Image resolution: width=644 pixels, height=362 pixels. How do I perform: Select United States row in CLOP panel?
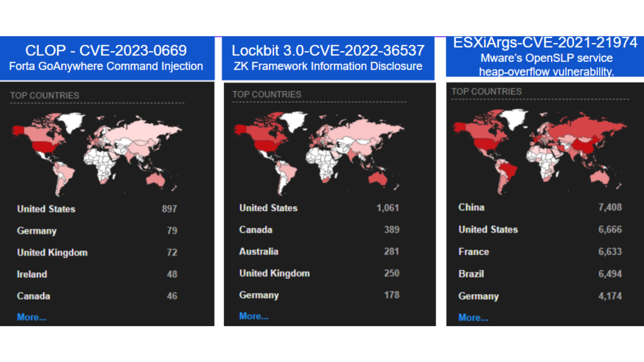pyautogui.click(x=97, y=209)
